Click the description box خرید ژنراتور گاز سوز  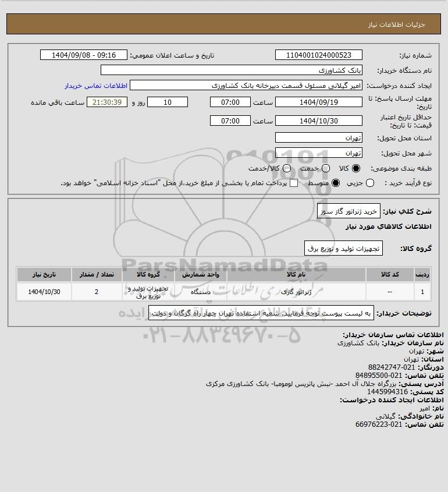[349, 211]
